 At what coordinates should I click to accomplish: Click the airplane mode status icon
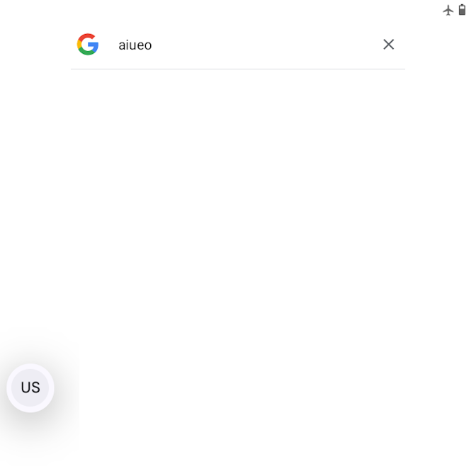(x=448, y=11)
